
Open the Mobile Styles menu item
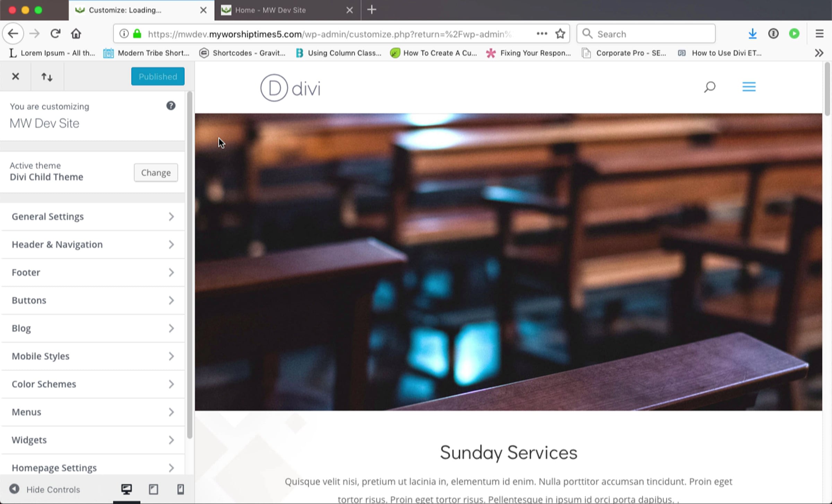point(93,356)
